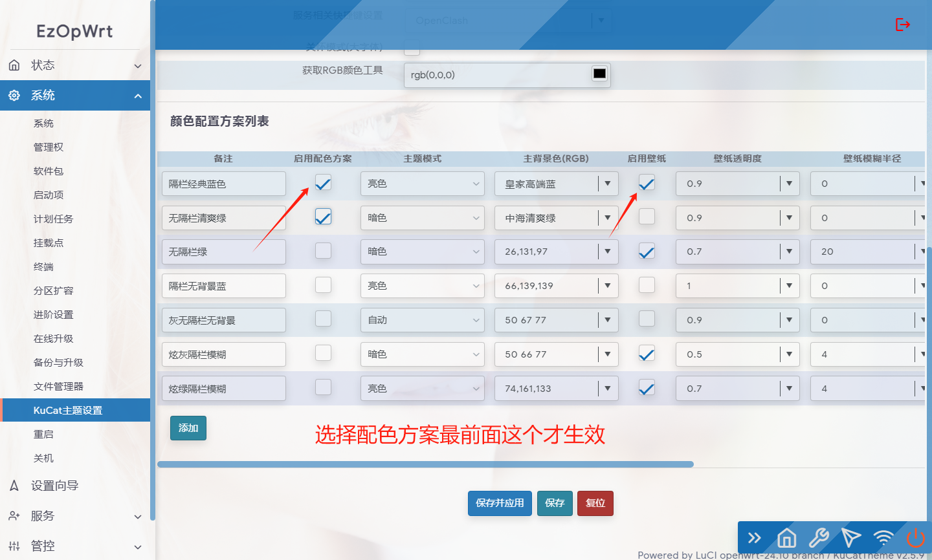
Task: Toggle 启用壁纸 checkbox in 隔栏无背景蓝 row
Action: click(x=647, y=285)
